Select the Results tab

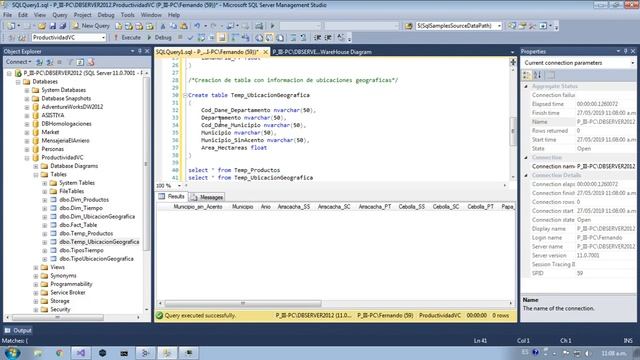click(x=172, y=197)
